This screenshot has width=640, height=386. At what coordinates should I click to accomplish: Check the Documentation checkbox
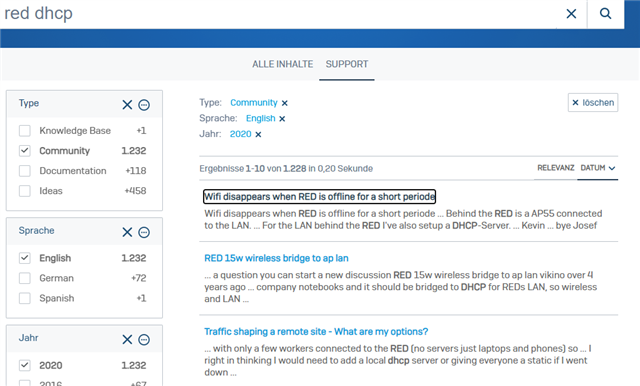pyautogui.click(x=25, y=171)
